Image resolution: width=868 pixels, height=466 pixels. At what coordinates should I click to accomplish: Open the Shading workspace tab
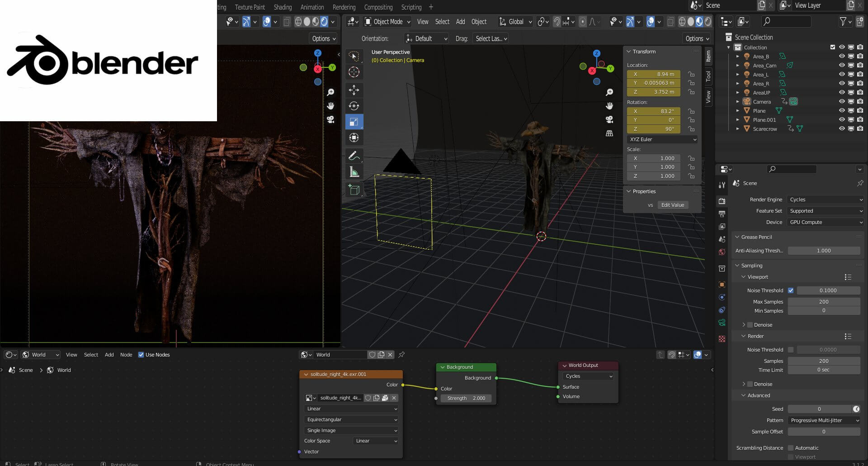tap(283, 7)
